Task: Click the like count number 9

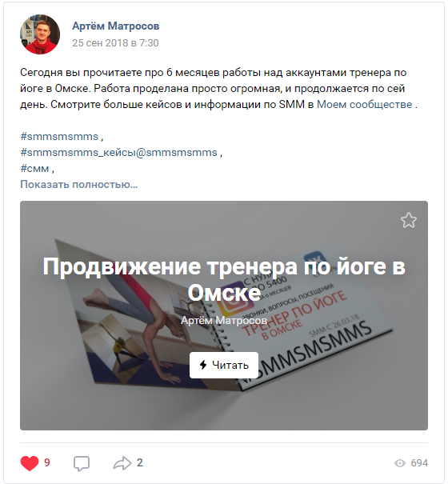Action: (47, 462)
